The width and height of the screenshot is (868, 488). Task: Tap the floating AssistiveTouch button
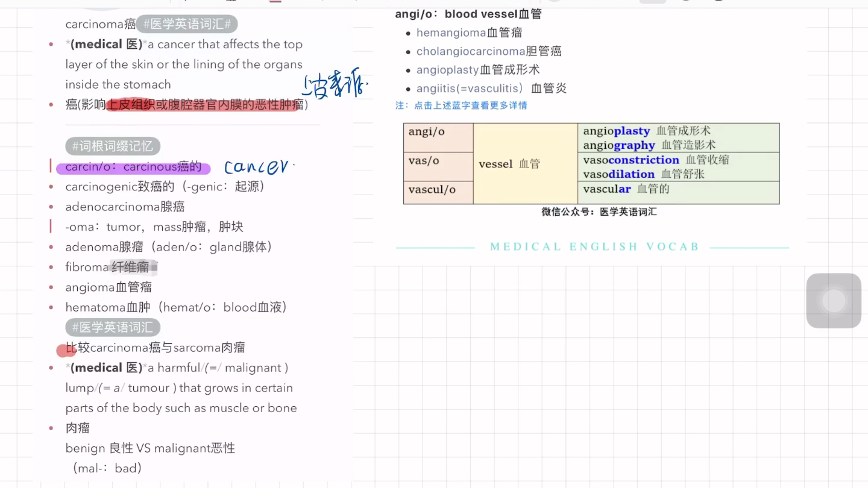(834, 301)
